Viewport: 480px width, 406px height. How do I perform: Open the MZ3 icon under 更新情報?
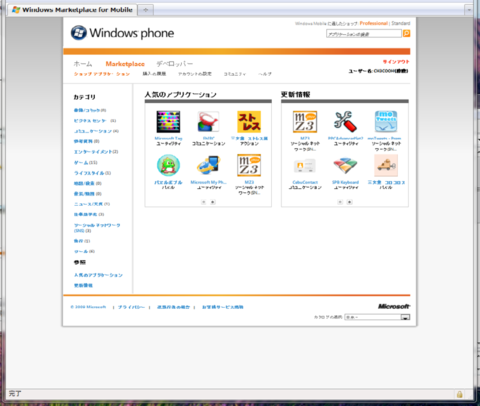pyautogui.click(x=305, y=122)
